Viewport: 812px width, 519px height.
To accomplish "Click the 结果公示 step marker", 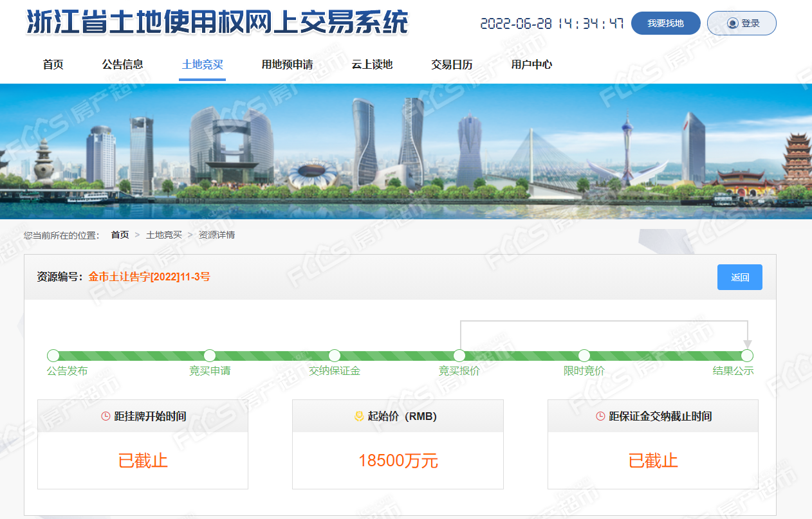I will coord(747,356).
